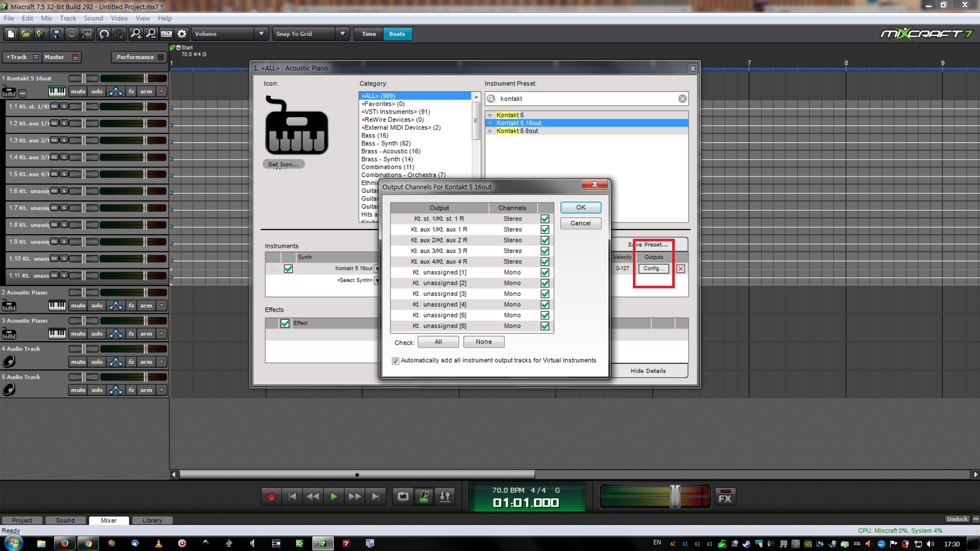Jump to the end of the project

376,496
